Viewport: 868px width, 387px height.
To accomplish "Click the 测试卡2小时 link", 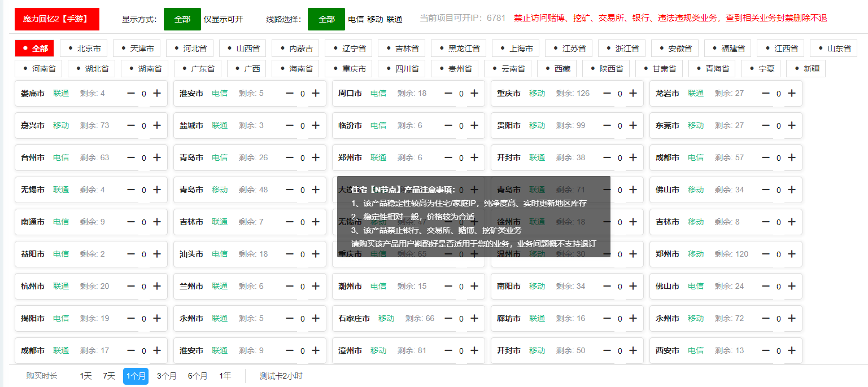I will click(281, 376).
